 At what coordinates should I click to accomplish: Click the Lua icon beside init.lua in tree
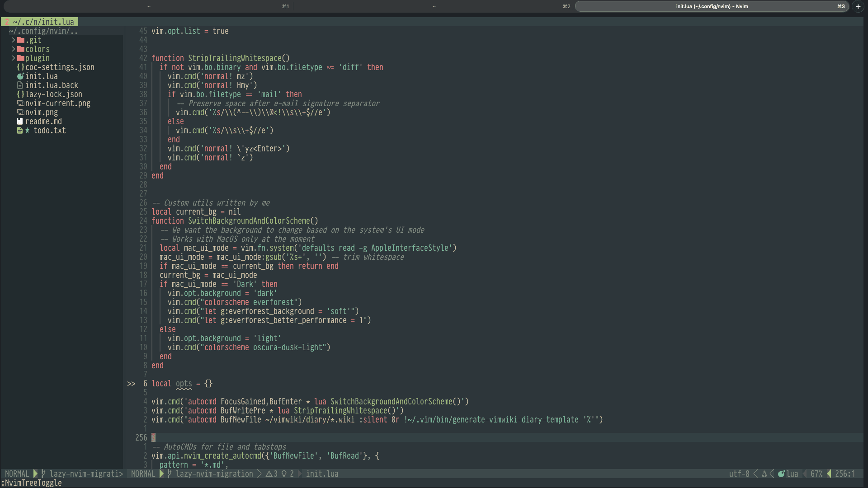coord(20,76)
